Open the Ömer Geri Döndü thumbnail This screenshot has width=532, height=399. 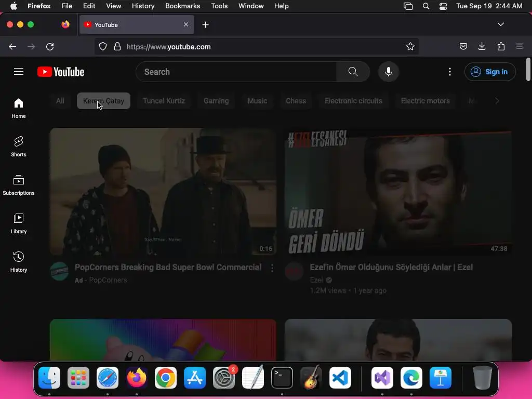tap(398, 191)
